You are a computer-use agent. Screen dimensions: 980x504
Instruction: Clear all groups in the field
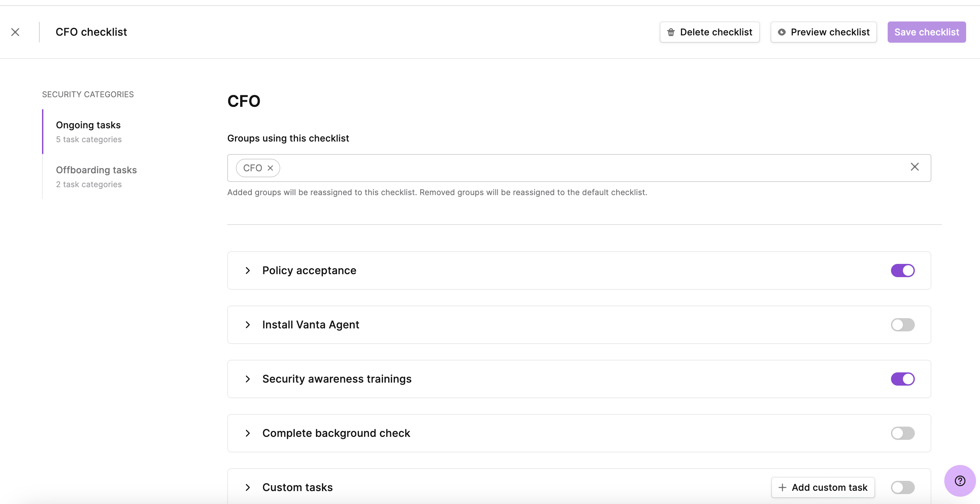[x=914, y=167]
